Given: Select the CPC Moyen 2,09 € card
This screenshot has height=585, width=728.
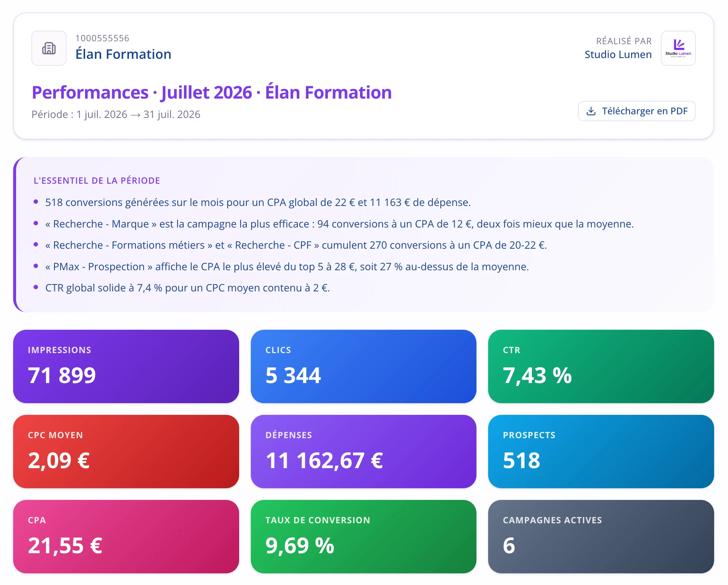Looking at the screenshot, I should click(x=126, y=451).
